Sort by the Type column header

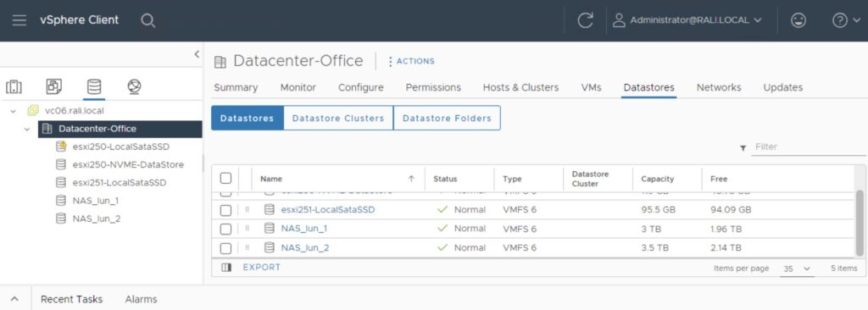click(x=512, y=179)
